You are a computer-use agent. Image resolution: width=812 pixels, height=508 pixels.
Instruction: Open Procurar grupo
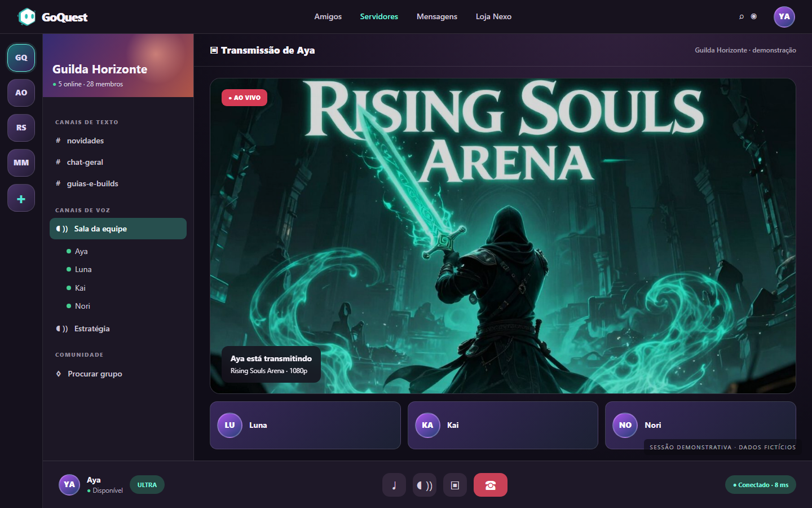118,374
